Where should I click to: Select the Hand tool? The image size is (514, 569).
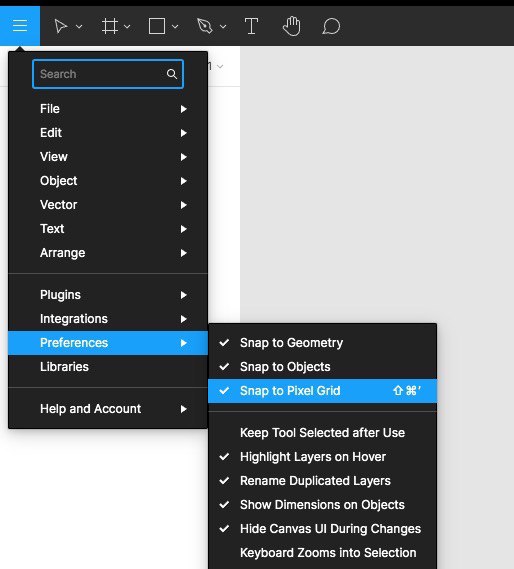click(x=292, y=26)
